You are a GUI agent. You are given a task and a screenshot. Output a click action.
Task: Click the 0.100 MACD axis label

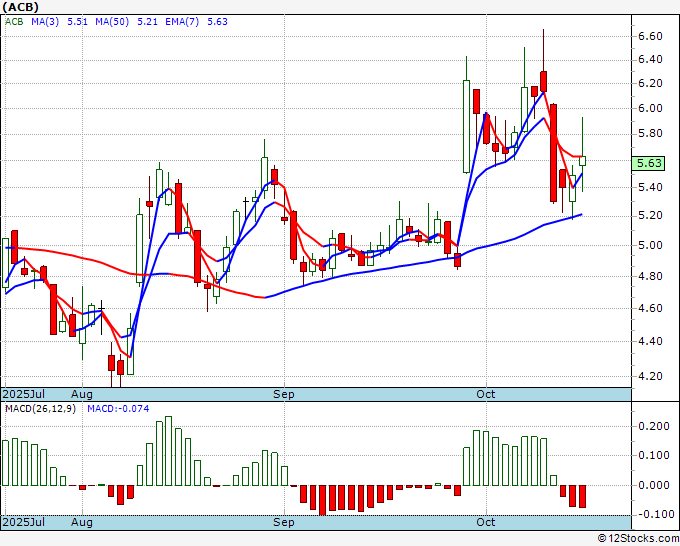654,455
